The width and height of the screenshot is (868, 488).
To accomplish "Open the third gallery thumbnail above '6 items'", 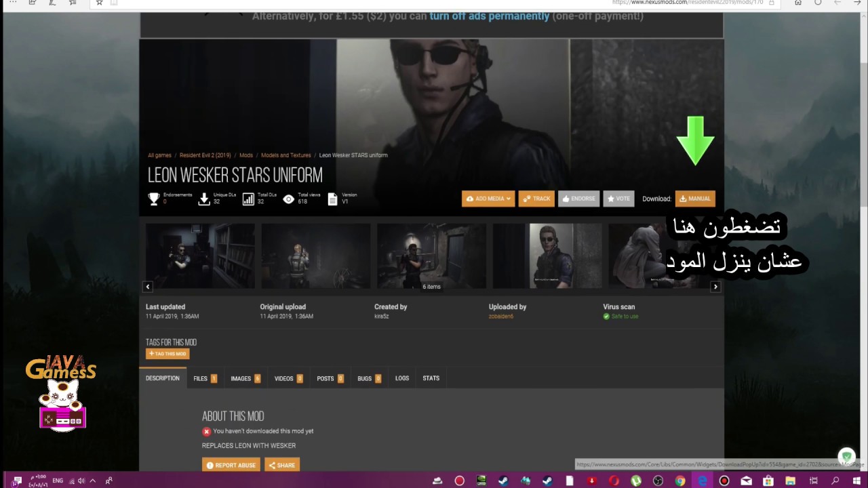I will coord(431,256).
